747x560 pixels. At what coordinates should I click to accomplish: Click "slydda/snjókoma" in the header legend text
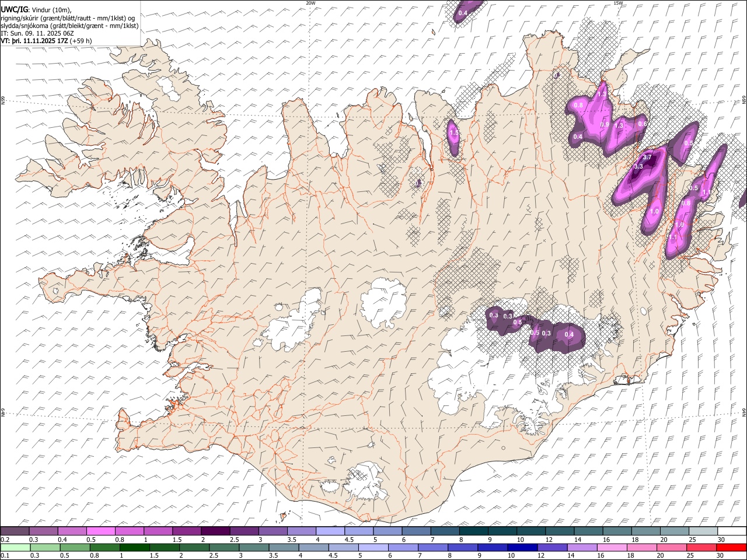[23, 26]
